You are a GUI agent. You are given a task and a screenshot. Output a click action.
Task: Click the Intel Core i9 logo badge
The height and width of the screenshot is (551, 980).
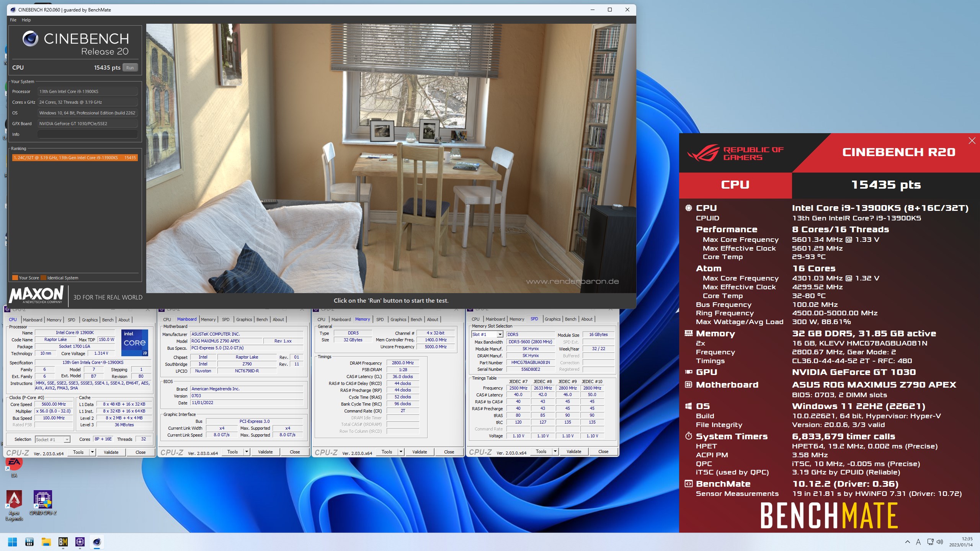tap(135, 342)
